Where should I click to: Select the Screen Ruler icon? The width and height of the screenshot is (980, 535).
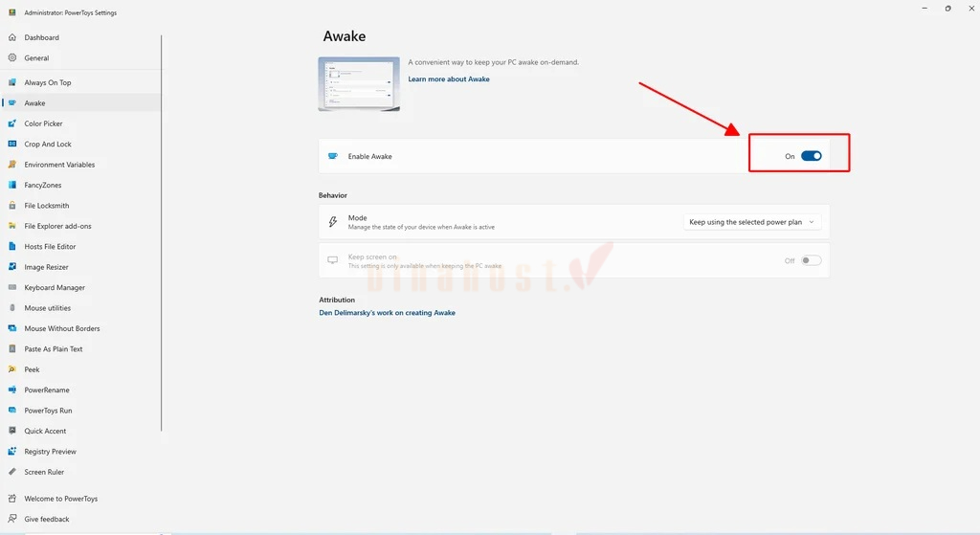(x=11, y=472)
